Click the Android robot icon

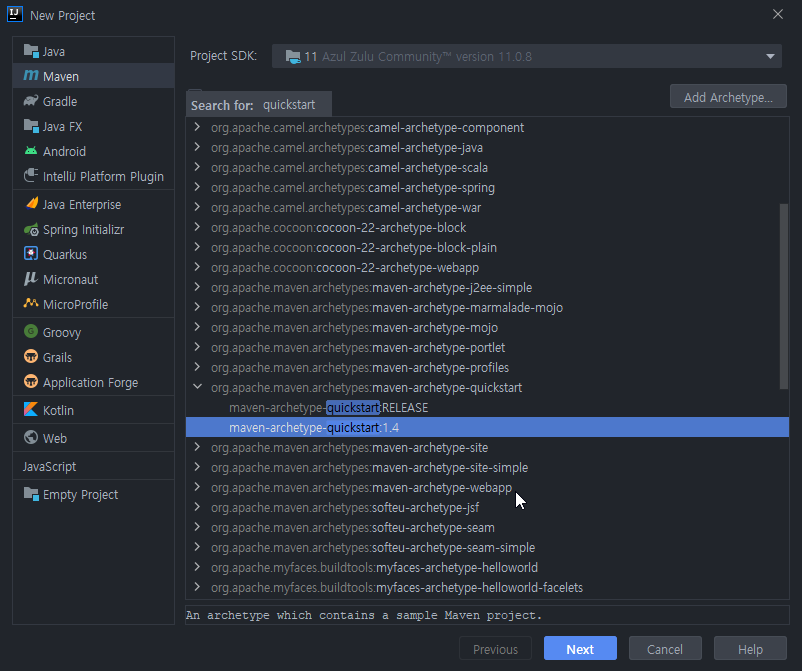click(31, 151)
